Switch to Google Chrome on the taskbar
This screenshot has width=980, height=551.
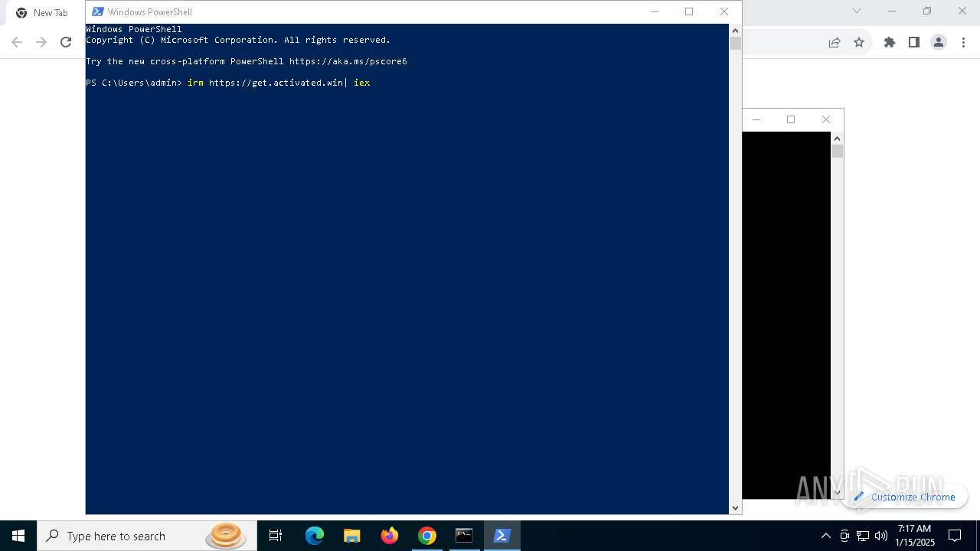pos(426,536)
